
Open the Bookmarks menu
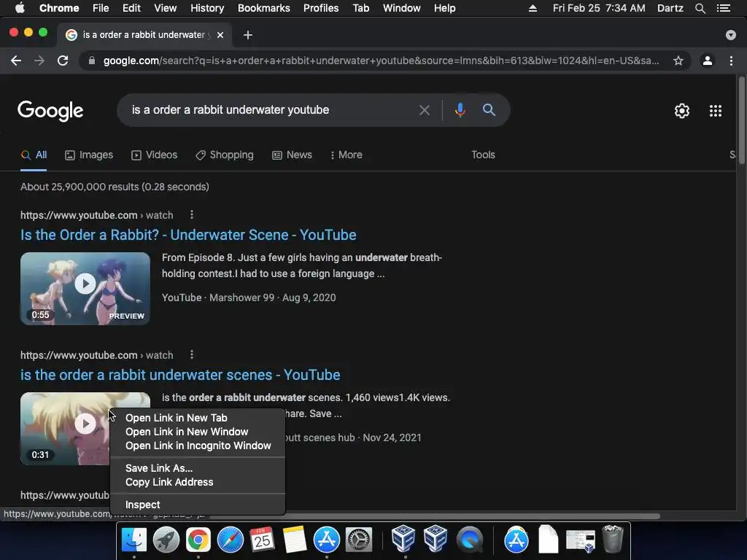[264, 8]
